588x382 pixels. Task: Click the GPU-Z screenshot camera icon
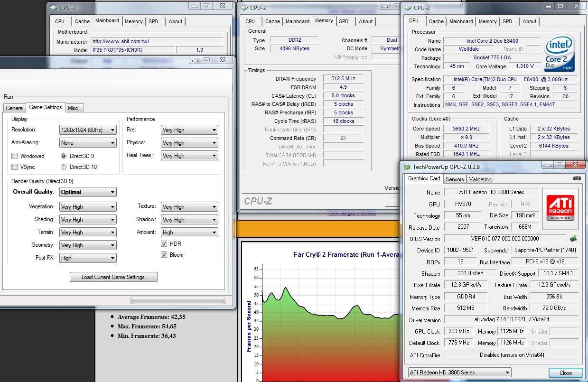577,178
